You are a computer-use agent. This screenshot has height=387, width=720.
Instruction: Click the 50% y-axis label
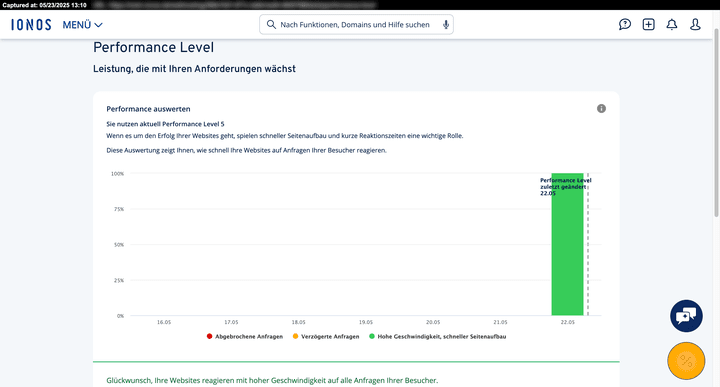coord(119,245)
